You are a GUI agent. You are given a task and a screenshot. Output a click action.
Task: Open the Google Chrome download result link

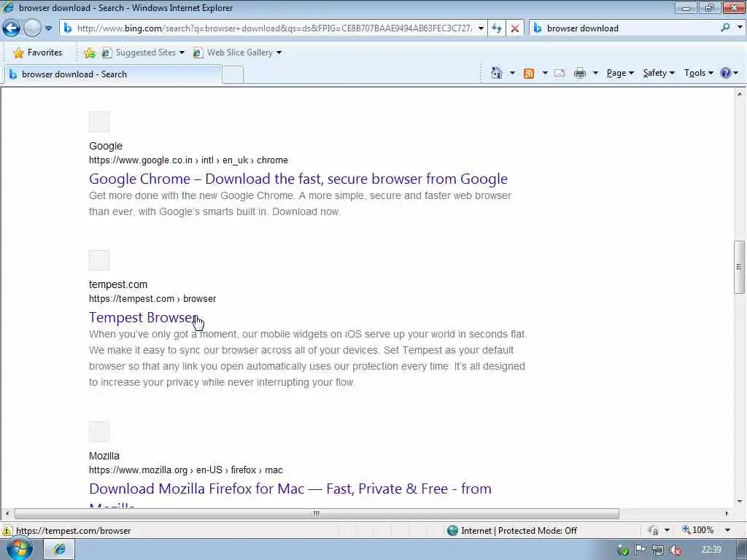[x=298, y=179]
